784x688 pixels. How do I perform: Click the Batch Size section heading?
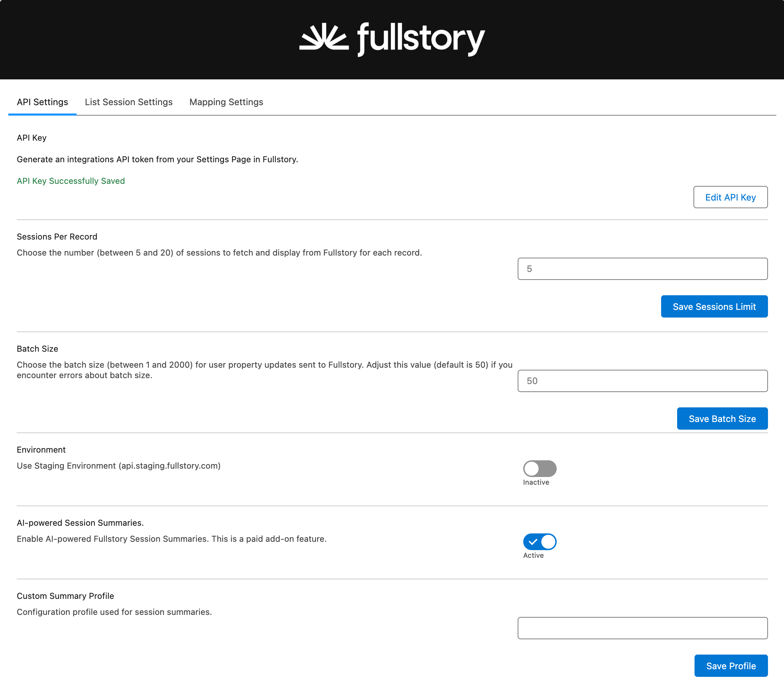click(37, 349)
